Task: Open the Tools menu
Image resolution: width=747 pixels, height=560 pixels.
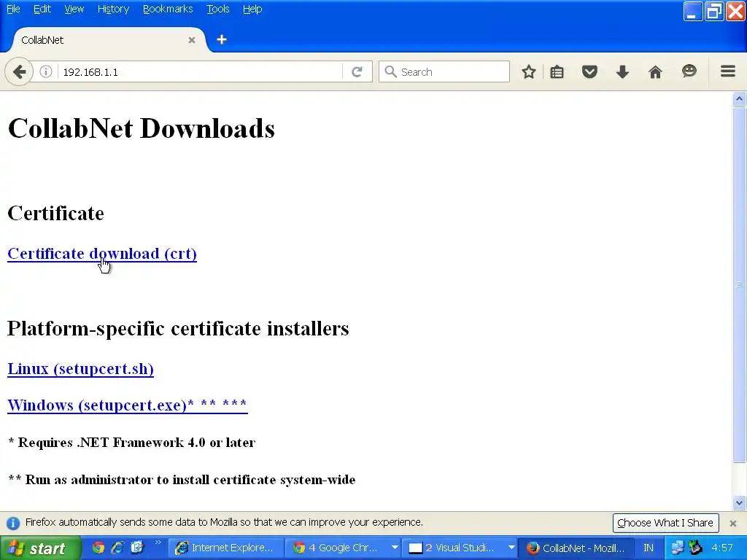Action: 217,9
